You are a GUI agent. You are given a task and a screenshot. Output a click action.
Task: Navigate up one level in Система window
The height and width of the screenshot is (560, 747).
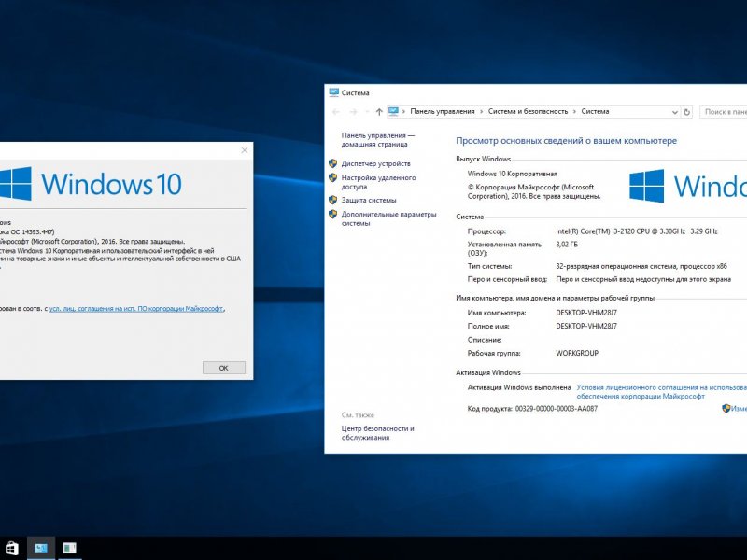[x=379, y=112]
